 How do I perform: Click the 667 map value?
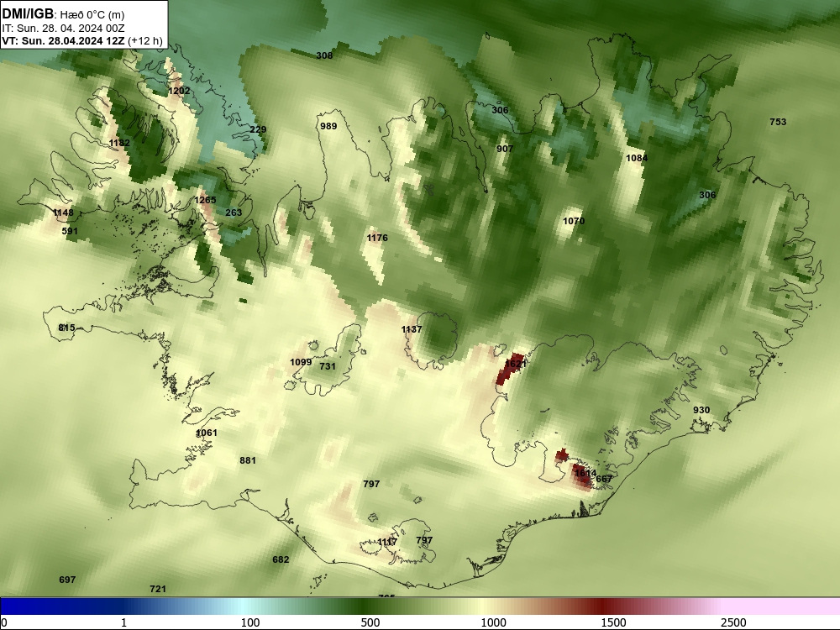click(604, 479)
